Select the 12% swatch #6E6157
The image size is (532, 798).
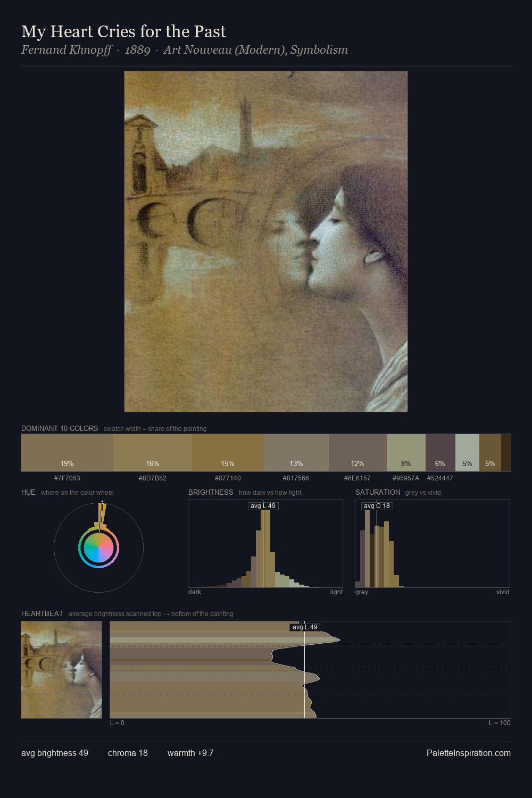point(358,453)
